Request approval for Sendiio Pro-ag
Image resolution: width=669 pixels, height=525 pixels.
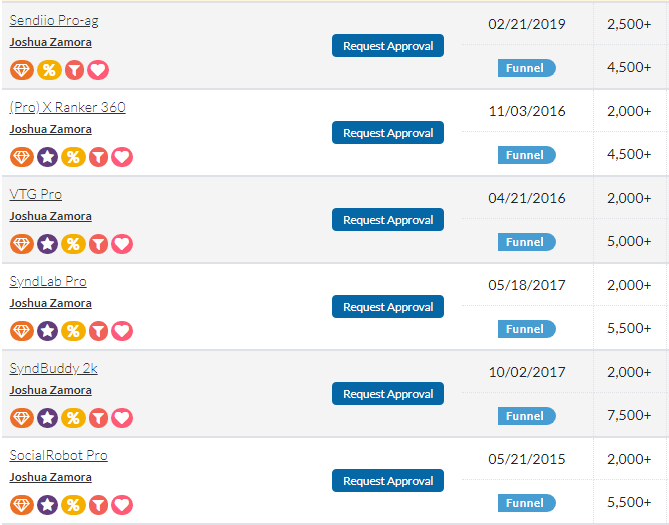click(388, 46)
